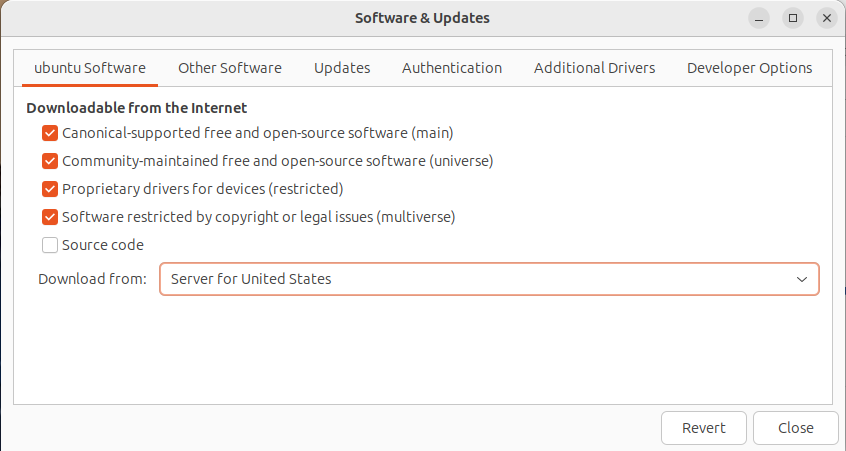Maximize the Software & Updates window
The height and width of the screenshot is (451, 846).
793,18
